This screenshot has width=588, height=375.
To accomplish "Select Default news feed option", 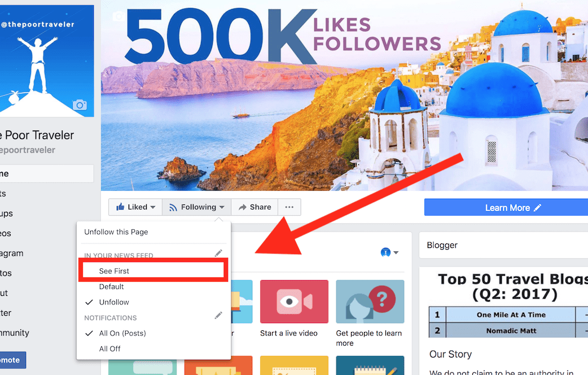I will point(111,287).
